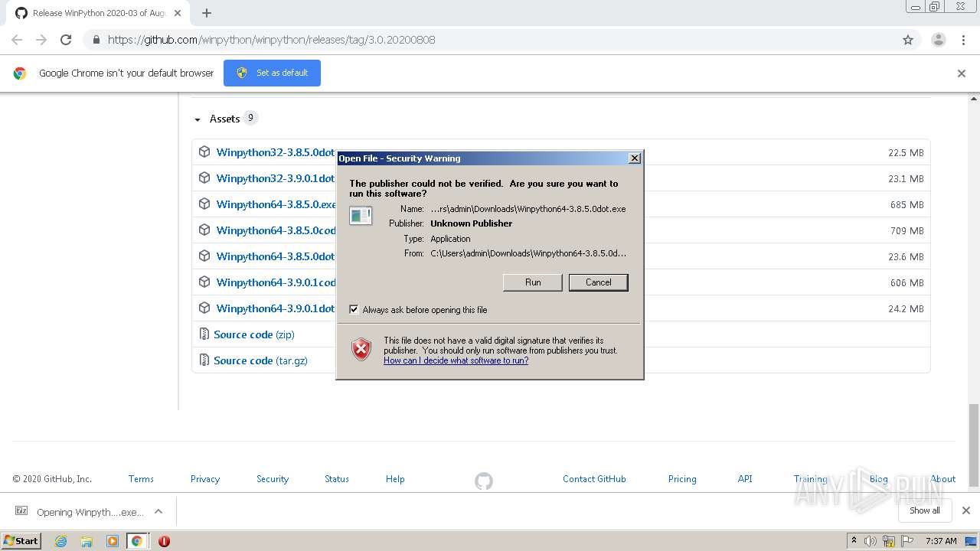
Task: Open Windows Explorer from taskbar
Action: pyautogui.click(x=87, y=541)
